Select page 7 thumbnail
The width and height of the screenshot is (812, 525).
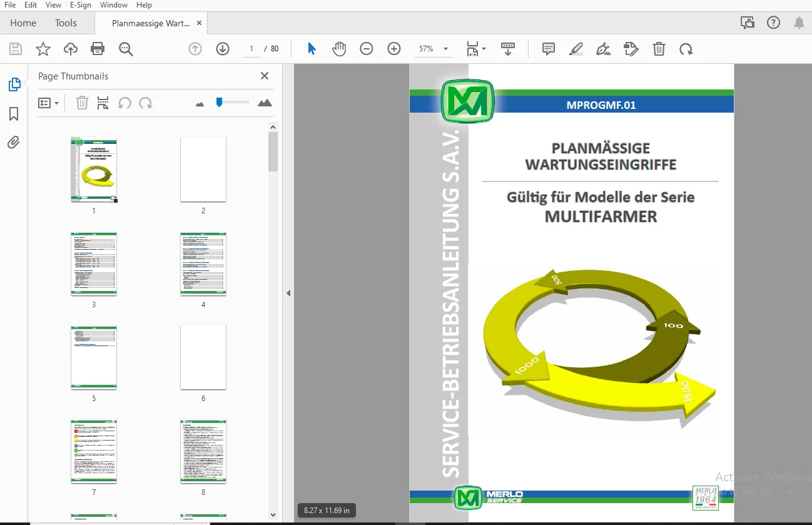tap(94, 451)
